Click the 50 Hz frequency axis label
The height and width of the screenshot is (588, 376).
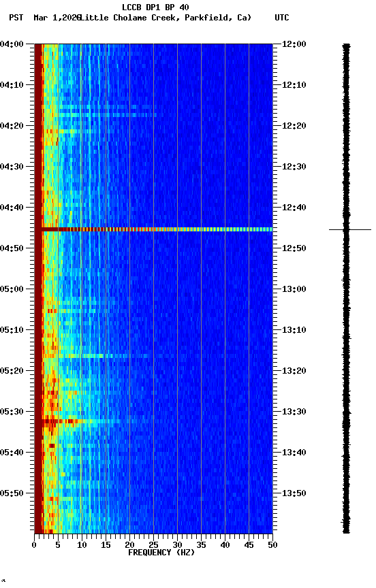pyautogui.click(x=273, y=545)
